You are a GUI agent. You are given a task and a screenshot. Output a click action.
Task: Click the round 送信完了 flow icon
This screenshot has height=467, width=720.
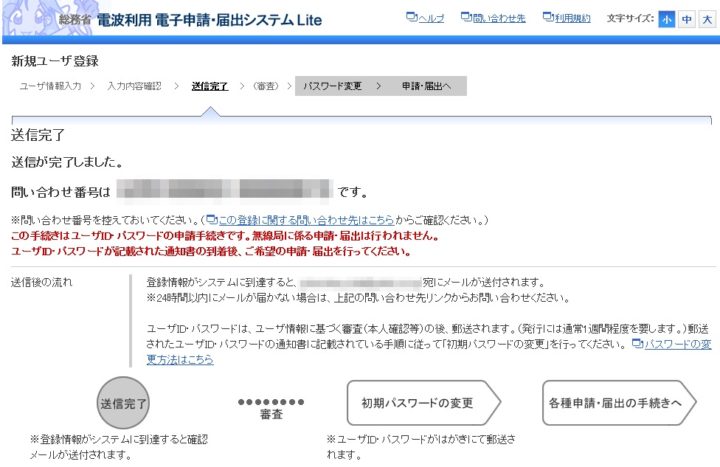pos(124,404)
